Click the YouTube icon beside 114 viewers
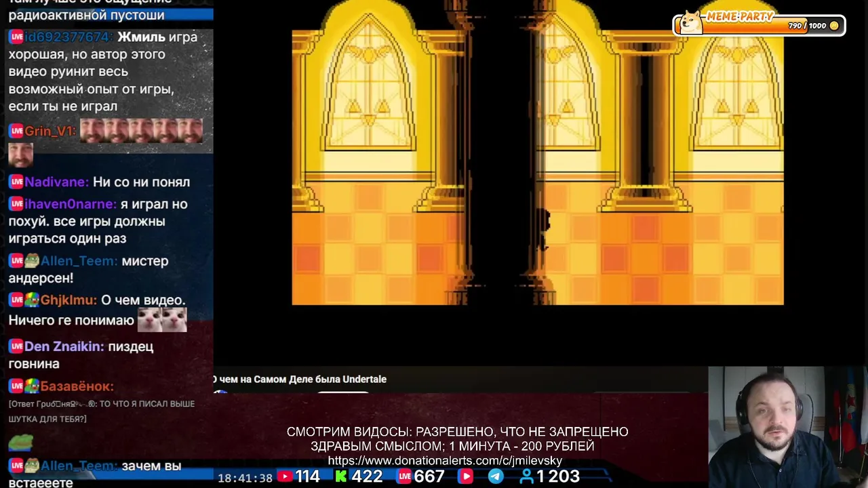The image size is (868, 488). pos(285,476)
